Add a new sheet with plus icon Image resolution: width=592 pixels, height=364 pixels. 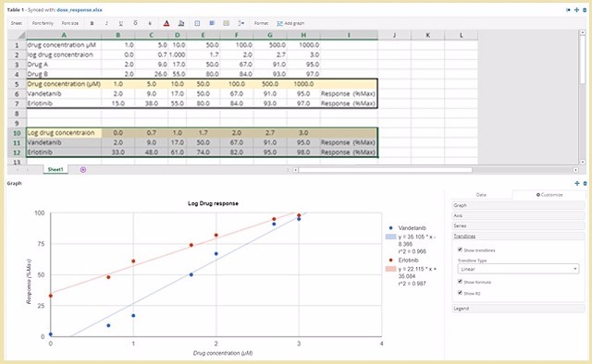[83, 170]
